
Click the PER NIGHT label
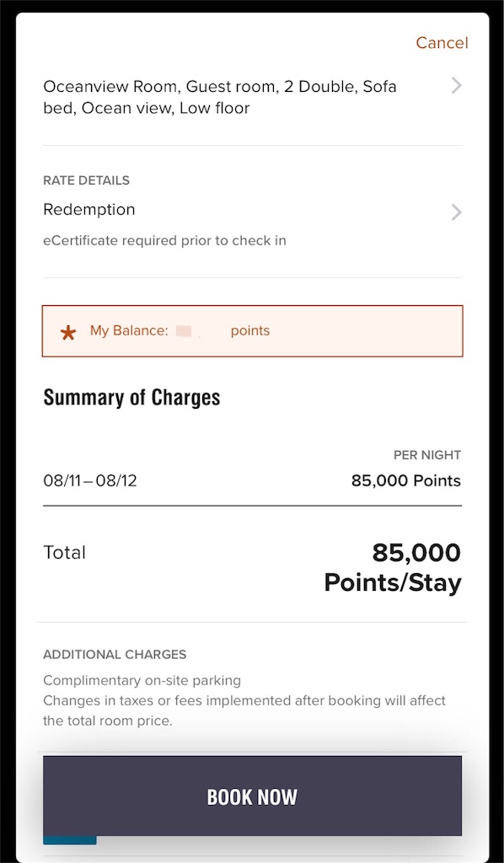click(427, 455)
